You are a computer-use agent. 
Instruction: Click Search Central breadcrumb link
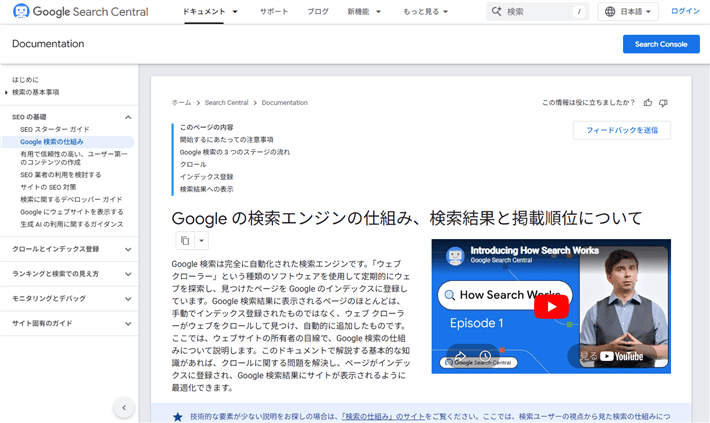pyautogui.click(x=226, y=103)
